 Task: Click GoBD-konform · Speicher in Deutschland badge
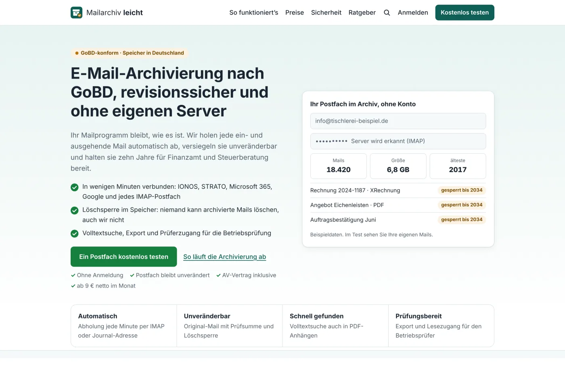[x=129, y=53]
